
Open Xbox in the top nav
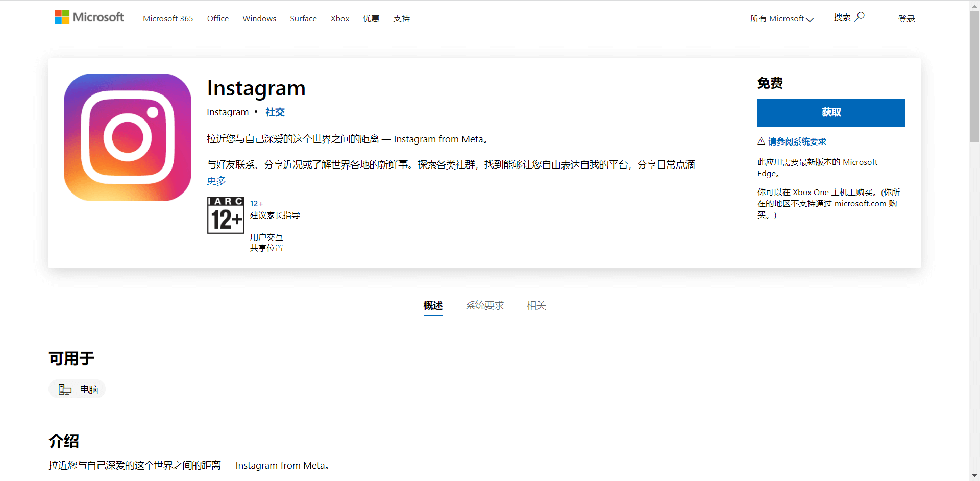(x=340, y=19)
